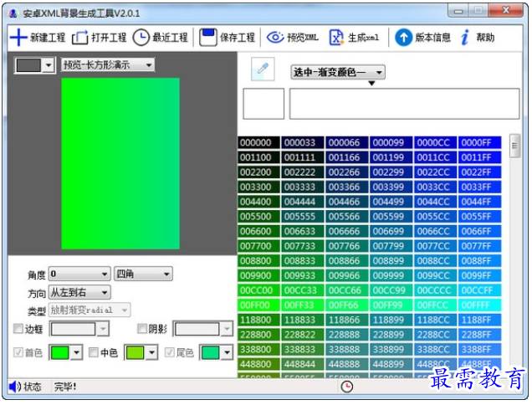Click the 帮助 label
Image resolution: width=532 pixels, height=405 pixels.
point(485,38)
